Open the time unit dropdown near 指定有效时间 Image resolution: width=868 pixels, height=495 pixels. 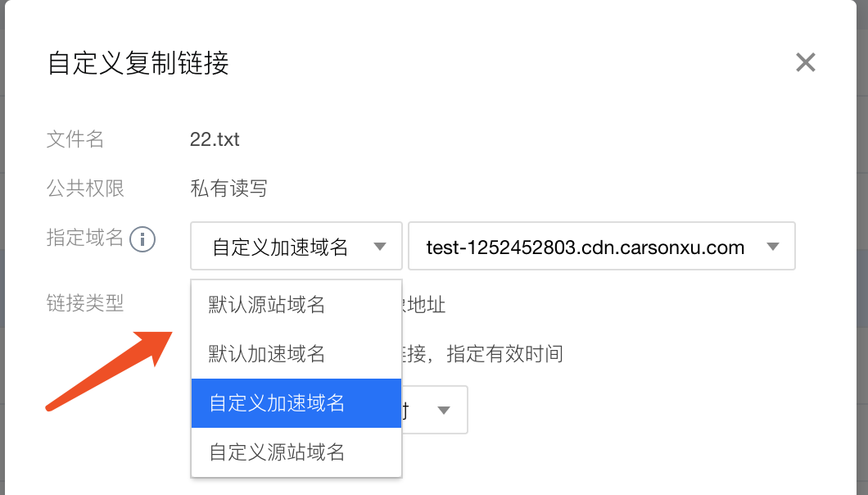(430, 410)
